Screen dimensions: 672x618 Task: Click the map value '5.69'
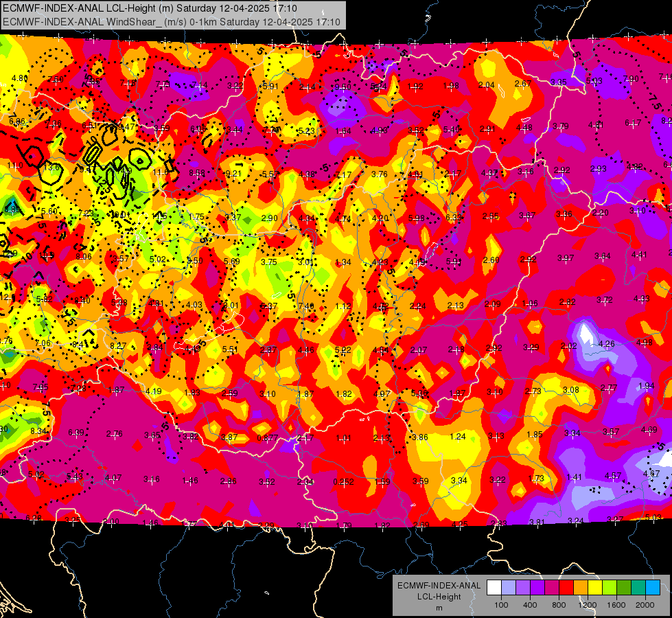coord(231,261)
